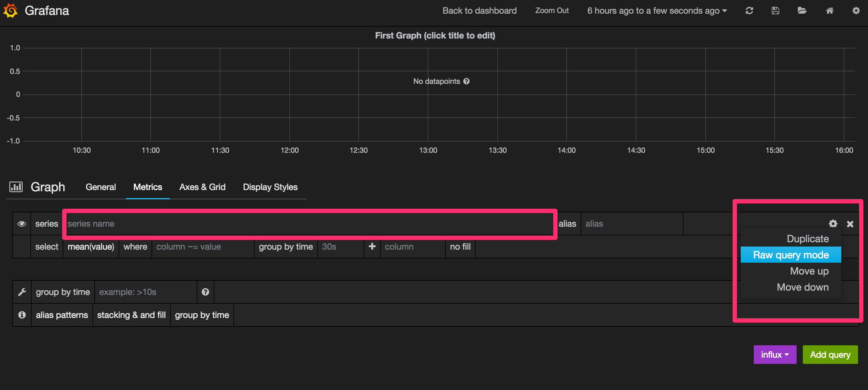Open the mean(value) aggregation selector

[91, 247]
